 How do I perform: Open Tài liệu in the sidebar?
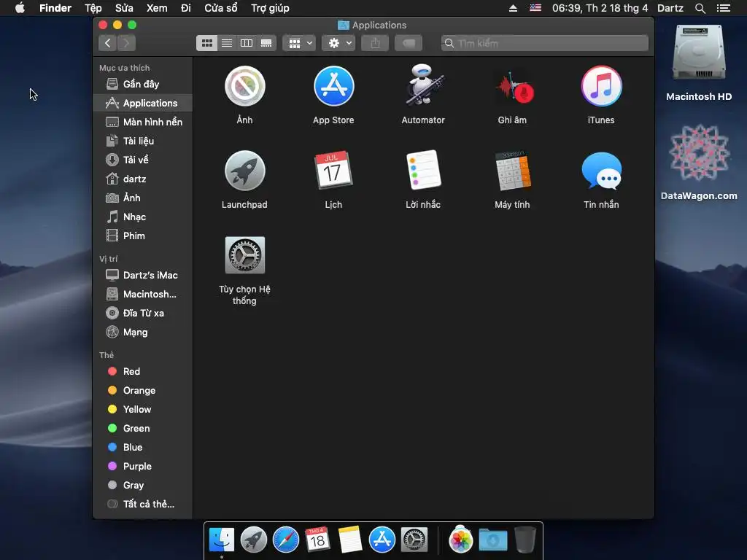pos(143,141)
